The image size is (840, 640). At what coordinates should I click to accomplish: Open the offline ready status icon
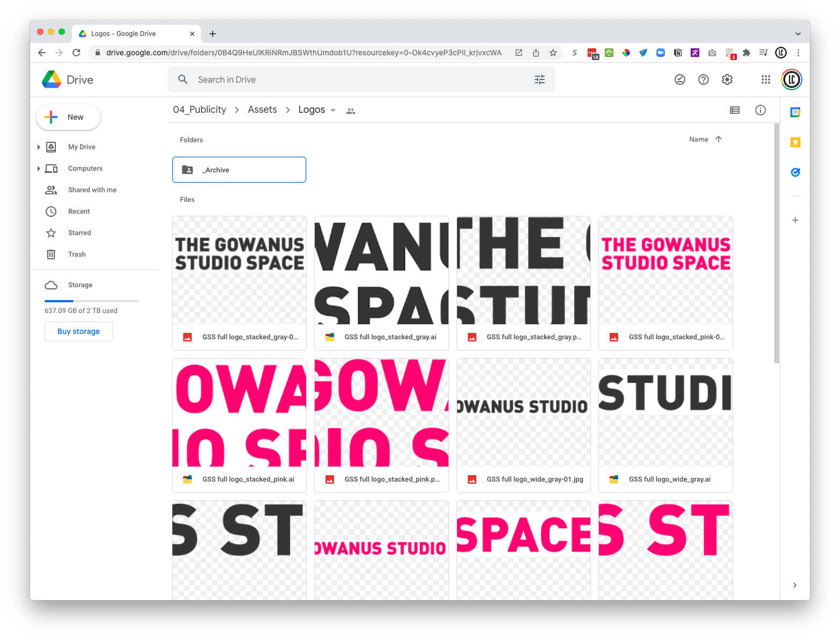pos(680,79)
